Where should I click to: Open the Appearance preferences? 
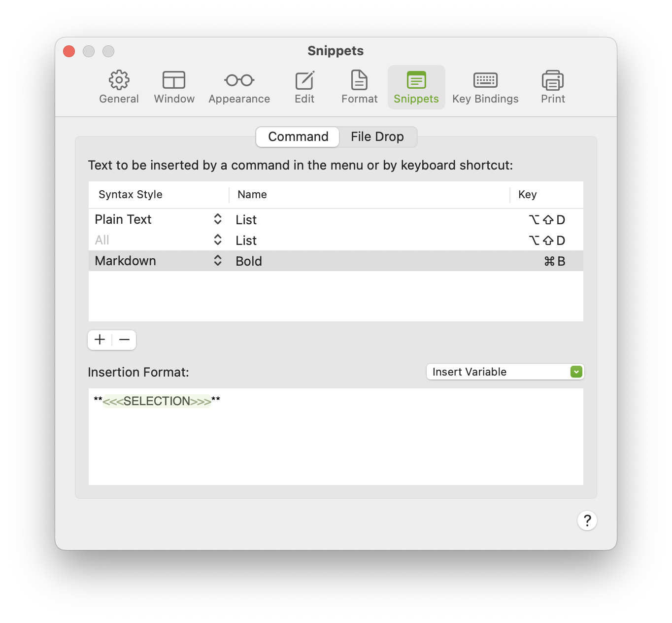pyautogui.click(x=238, y=86)
